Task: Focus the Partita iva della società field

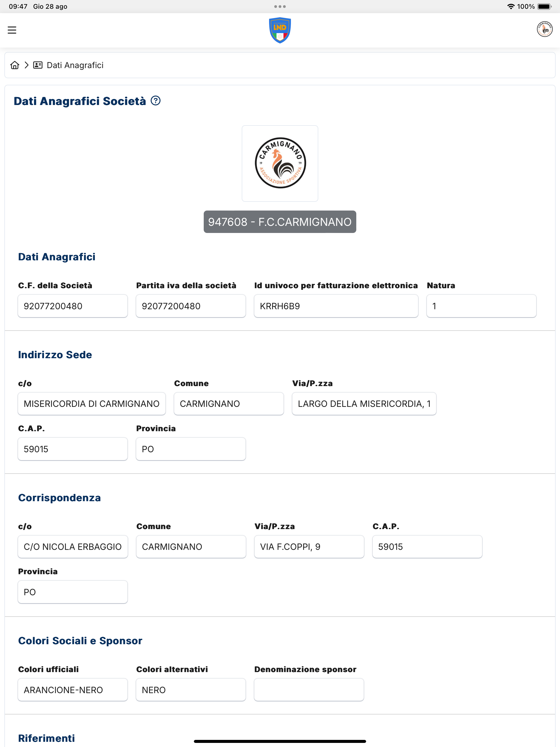Action: [x=191, y=306]
